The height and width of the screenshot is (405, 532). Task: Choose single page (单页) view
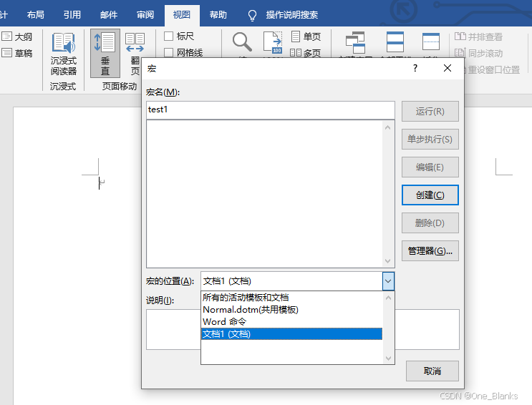306,36
